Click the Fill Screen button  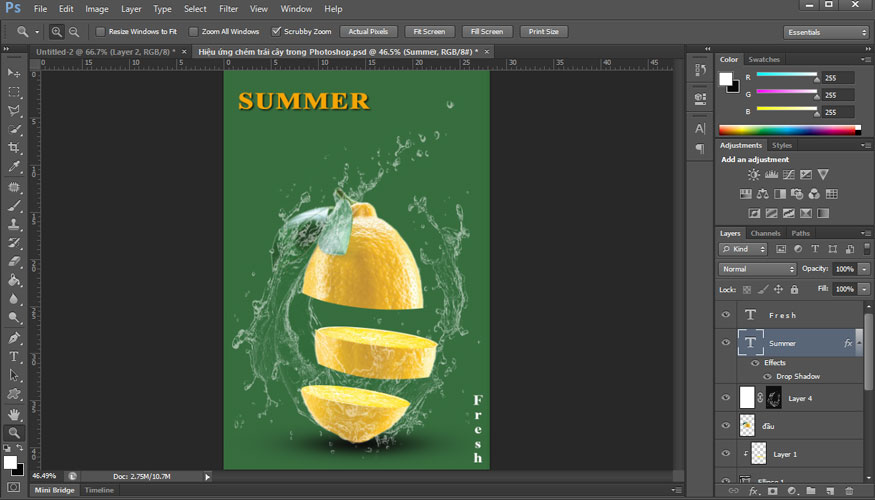[x=487, y=32]
